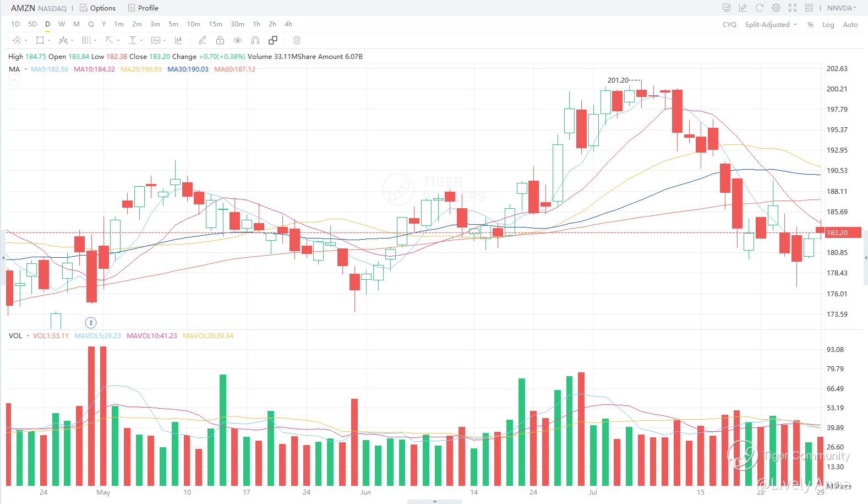
Task: Toggle the CYQ chip distribution
Action: point(729,24)
